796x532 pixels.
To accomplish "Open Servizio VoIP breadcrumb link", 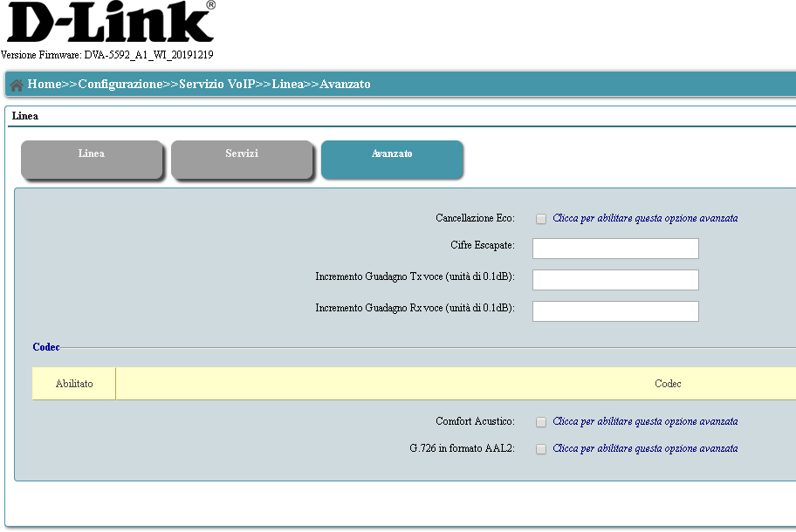I will 216,85.
